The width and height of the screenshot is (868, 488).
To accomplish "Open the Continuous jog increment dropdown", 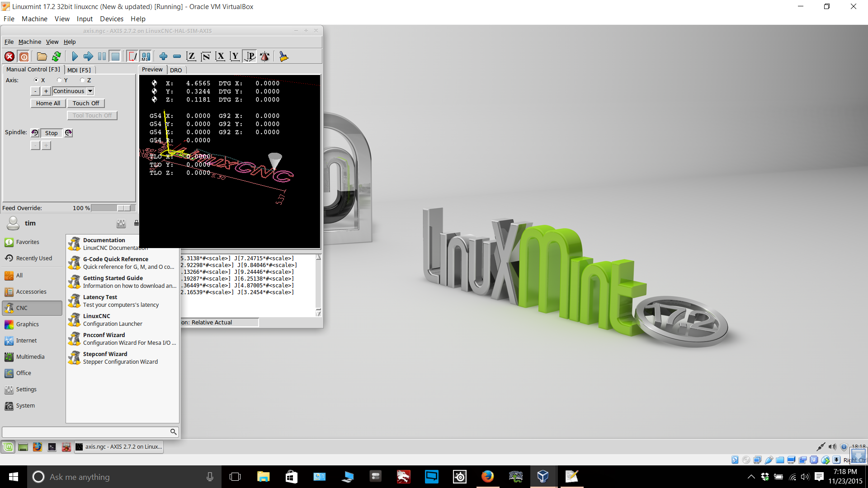I will click(73, 91).
